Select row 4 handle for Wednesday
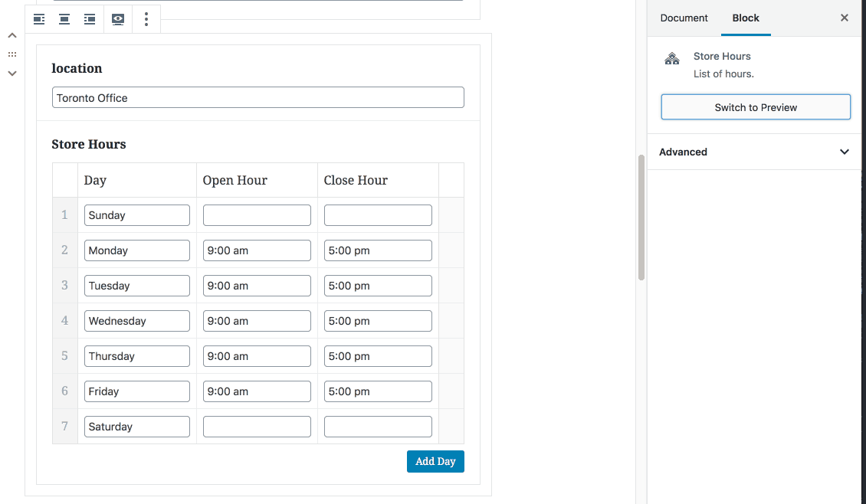Viewport: 866px width, 504px height. point(65,321)
